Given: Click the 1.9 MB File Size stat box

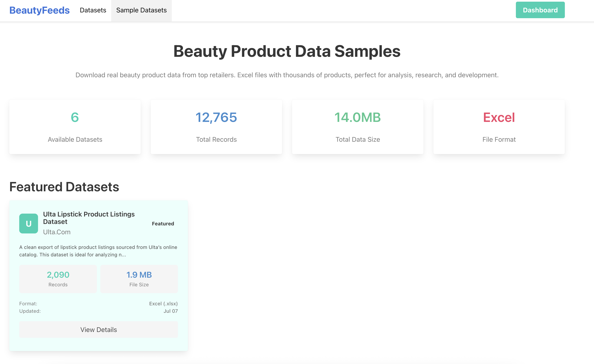Looking at the screenshot, I should (139, 279).
